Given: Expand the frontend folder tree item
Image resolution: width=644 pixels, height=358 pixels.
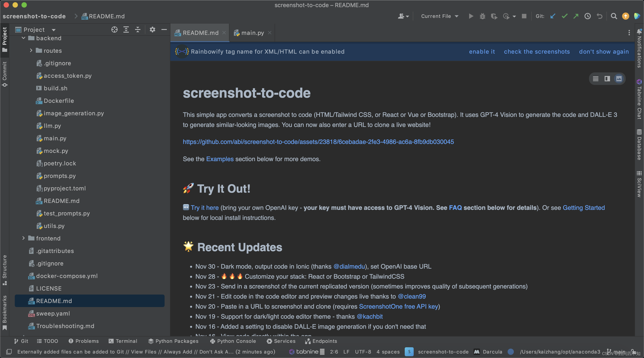Looking at the screenshot, I should click(x=24, y=238).
